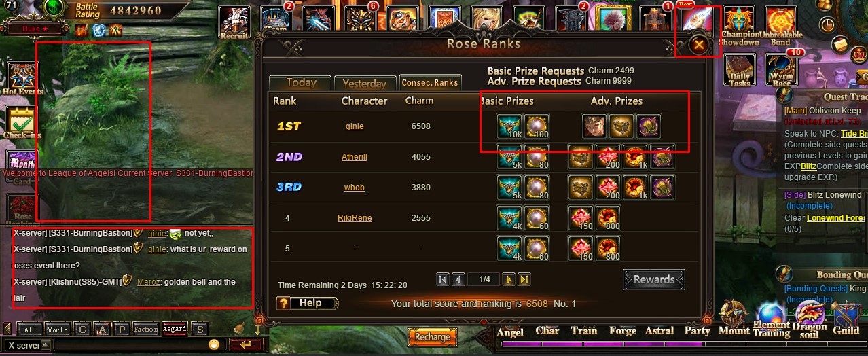
Task: Open the Daily Tasks icon
Action: pyautogui.click(x=740, y=70)
